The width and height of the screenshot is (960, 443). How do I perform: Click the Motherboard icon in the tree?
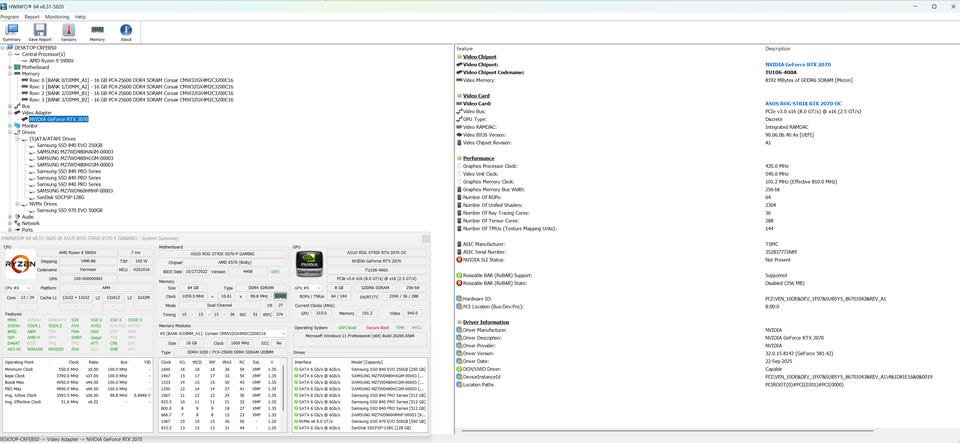click(x=17, y=67)
